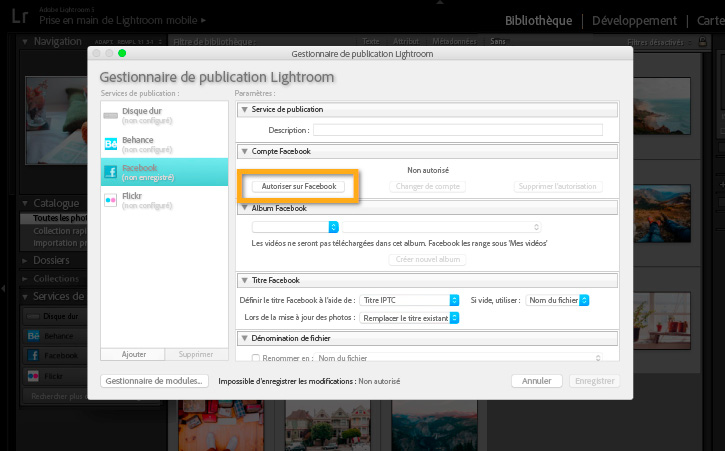The width and height of the screenshot is (725, 451).
Task: Collapse the Dénomination de fichier section
Action: 245,338
